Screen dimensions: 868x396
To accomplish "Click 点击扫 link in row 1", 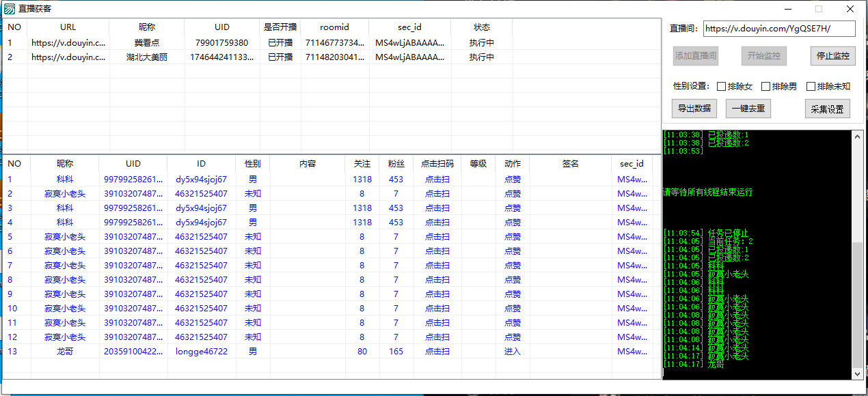I will coord(437,180).
